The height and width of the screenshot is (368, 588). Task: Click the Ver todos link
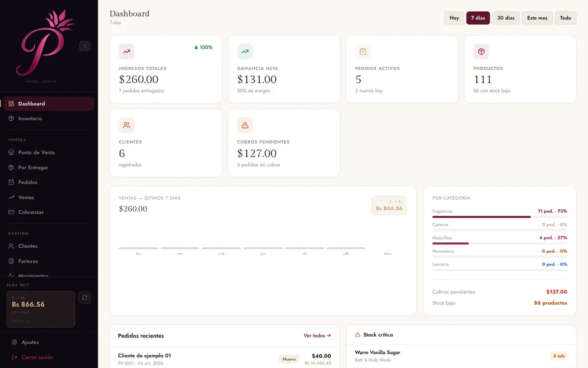[317, 336]
